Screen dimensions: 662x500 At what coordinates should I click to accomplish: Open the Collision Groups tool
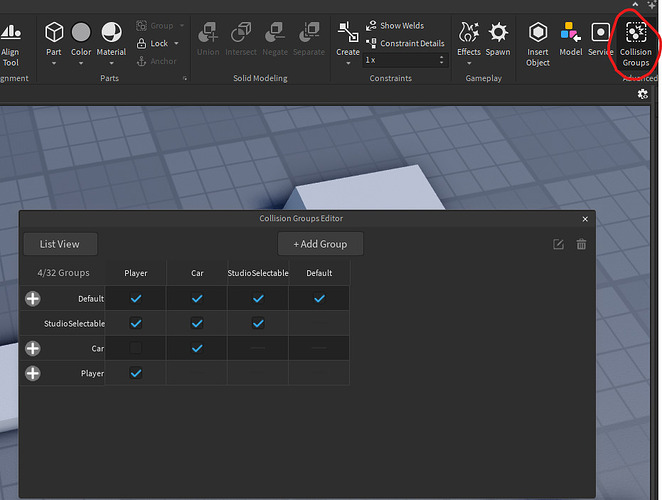point(636,44)
